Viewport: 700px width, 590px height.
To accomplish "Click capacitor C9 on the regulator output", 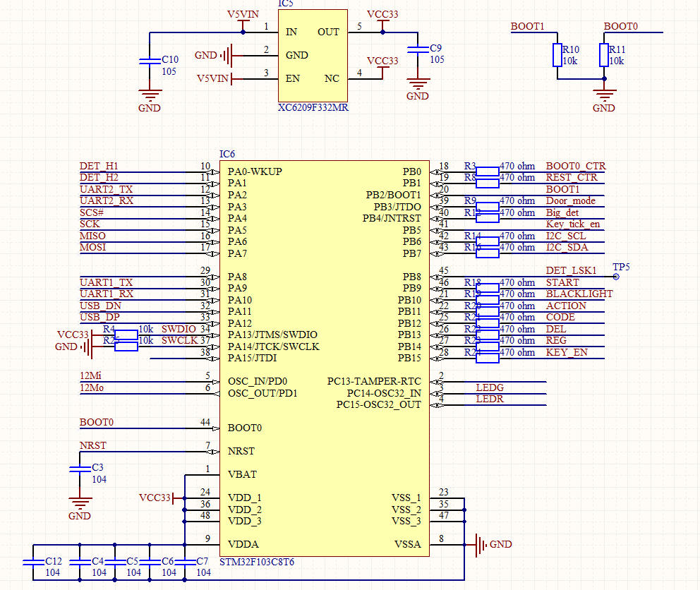I will [x=418, y=49].
